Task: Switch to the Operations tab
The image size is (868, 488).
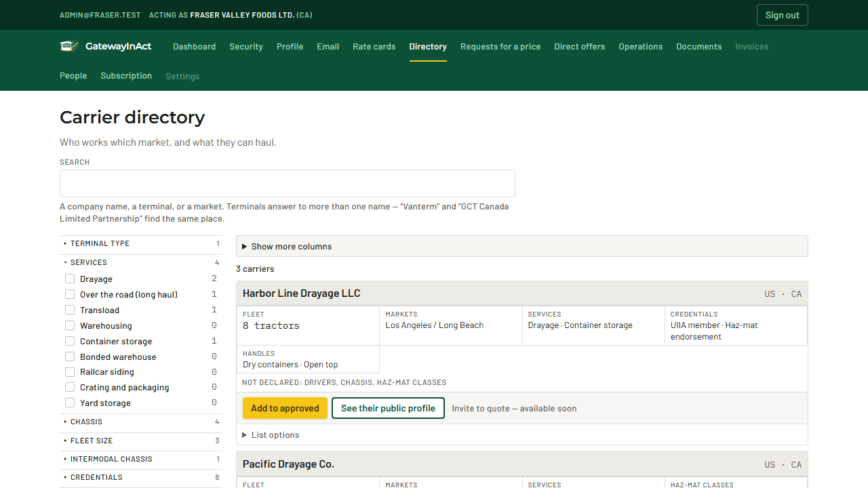Action: tap(641, 47)
